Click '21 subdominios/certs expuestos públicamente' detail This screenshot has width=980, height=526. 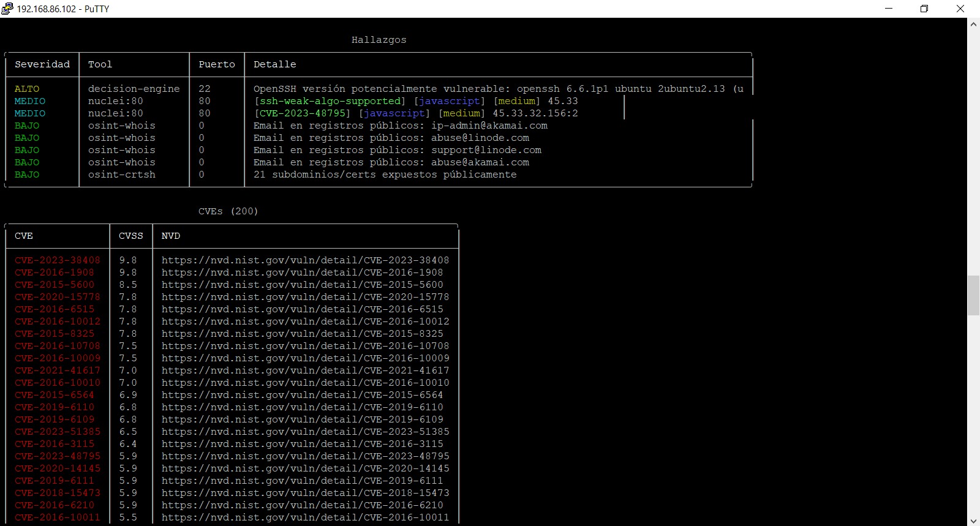click(x=385, y=175)
